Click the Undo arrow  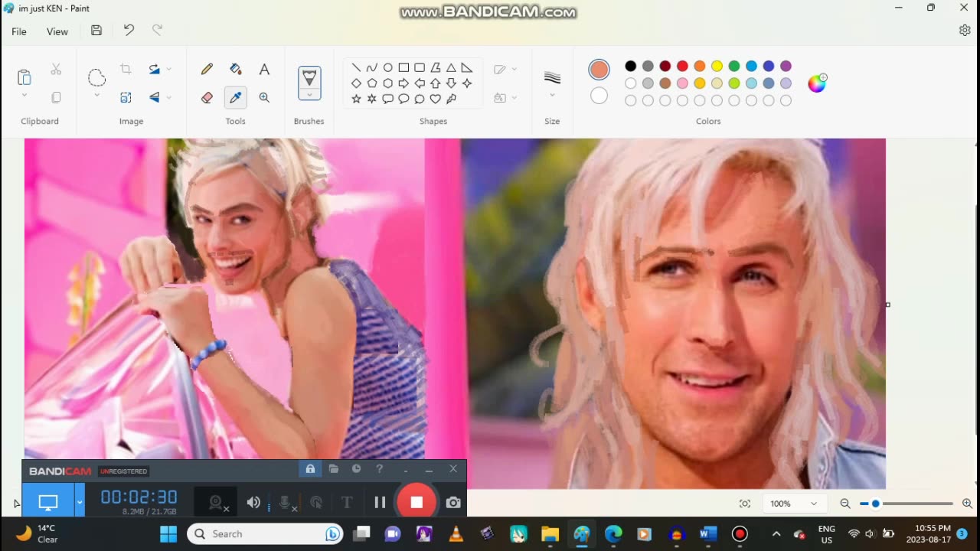tap(129, 31)
